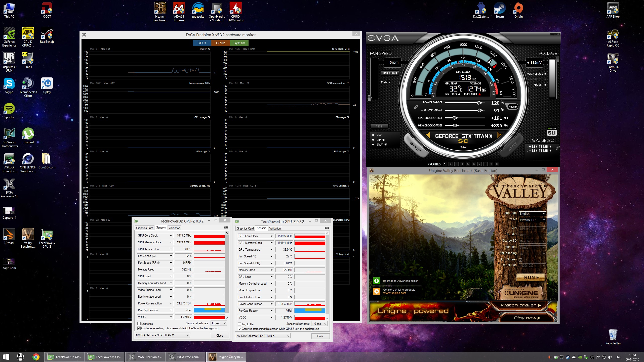Expand GPU Temperature dropdown in right GPU-Z
Viewport: 644px width, 362px height.
pos(271,250)
